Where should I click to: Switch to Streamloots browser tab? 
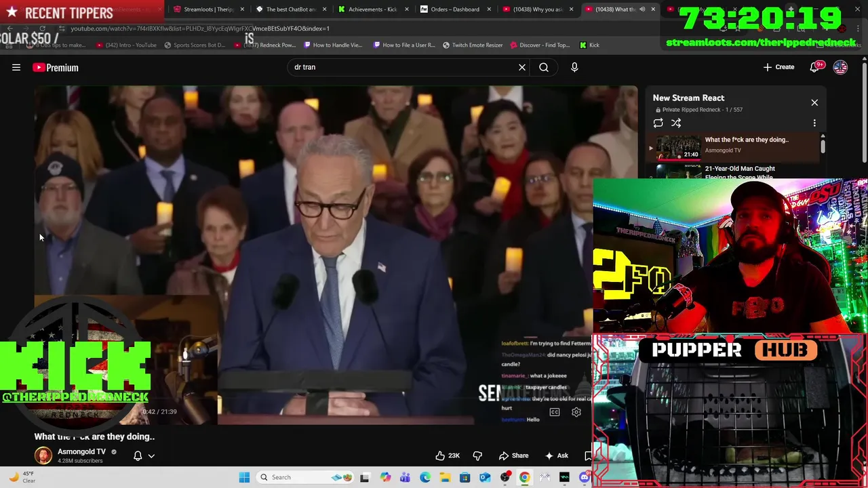click(x=207, y=9)
